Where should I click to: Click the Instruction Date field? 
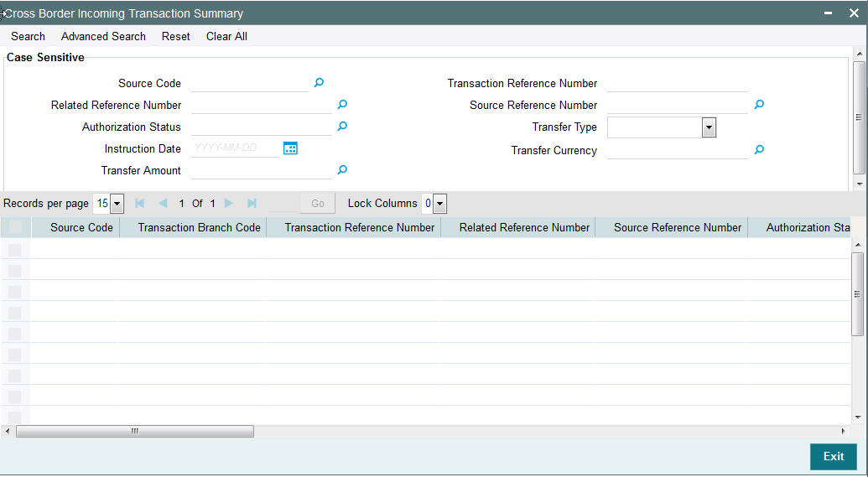click(x=236, y=148)
